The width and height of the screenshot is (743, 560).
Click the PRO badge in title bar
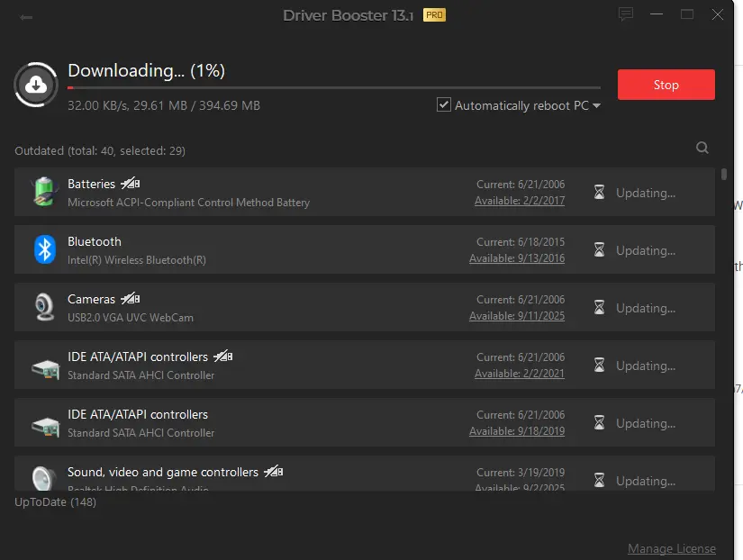(434, 15)
